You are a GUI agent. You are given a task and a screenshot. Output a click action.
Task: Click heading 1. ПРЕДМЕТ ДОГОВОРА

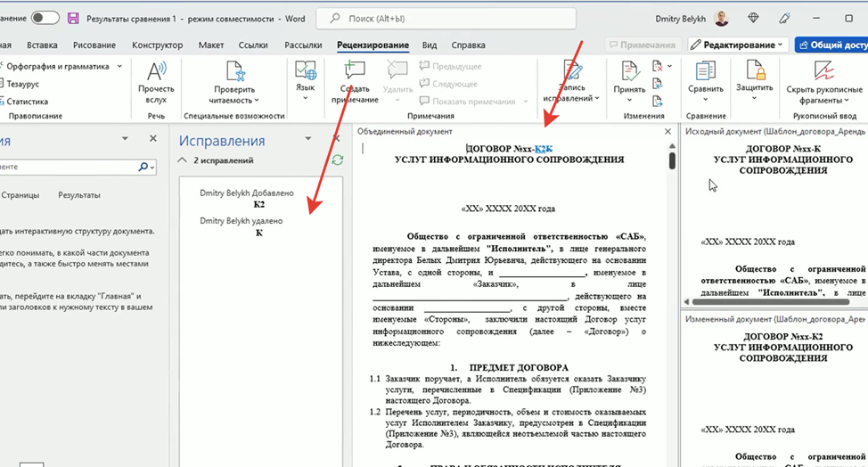[x=509, y=367]
